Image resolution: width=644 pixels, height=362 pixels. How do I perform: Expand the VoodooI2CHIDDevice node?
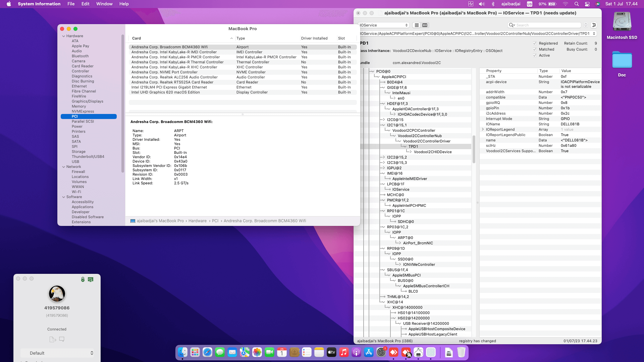coord(410,152)
